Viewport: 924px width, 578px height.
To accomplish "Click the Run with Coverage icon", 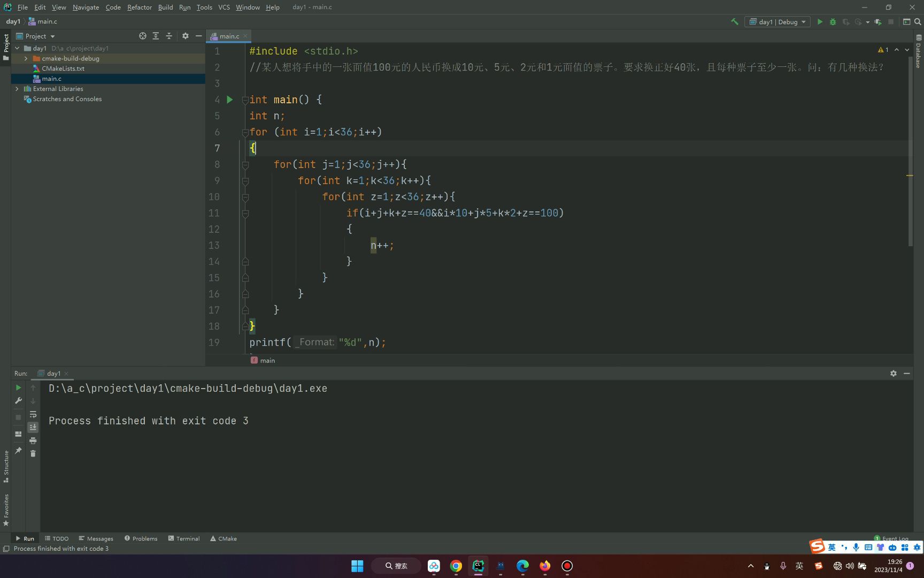I will (846, 22).
